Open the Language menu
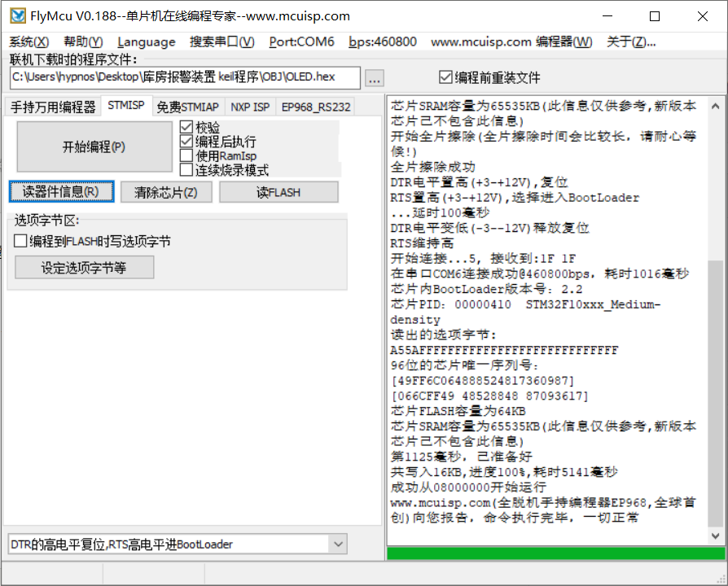Viewport: 728px width, 586px height. pyautogui.click(x=147, y=42)
